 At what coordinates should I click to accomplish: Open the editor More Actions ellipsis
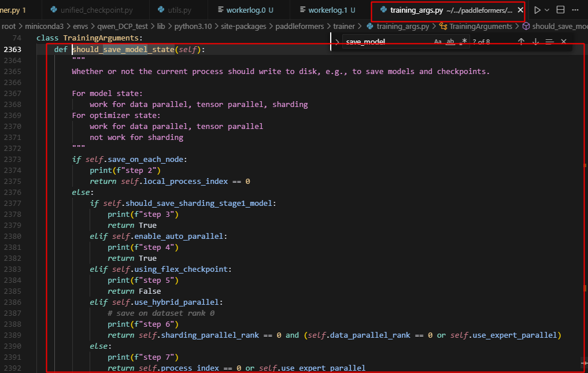click(x=575, y=10)
